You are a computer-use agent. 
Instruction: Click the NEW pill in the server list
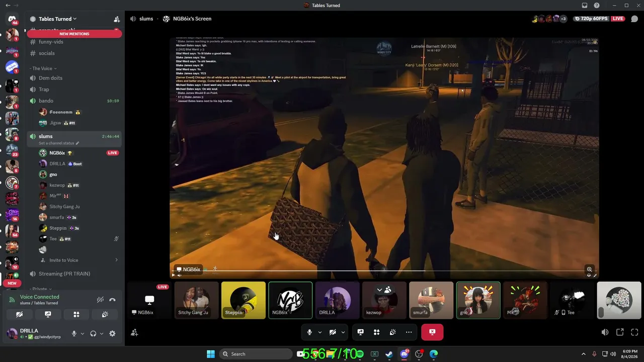12,283
